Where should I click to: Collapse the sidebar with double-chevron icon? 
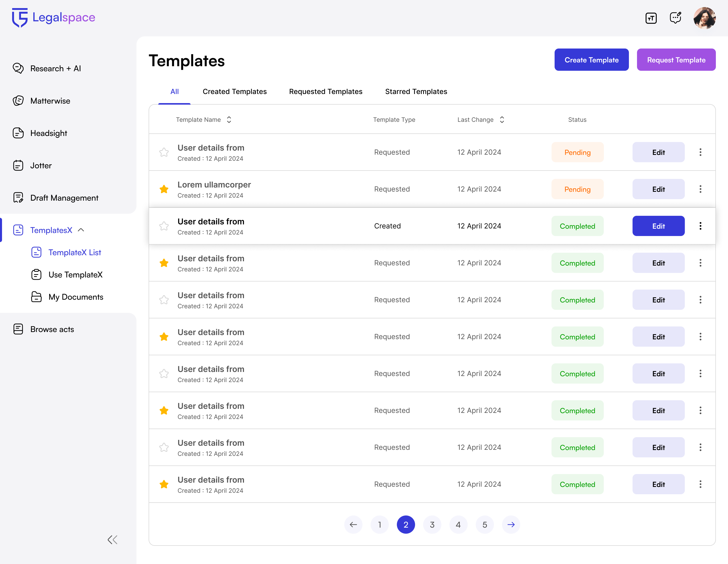(112, 539)
